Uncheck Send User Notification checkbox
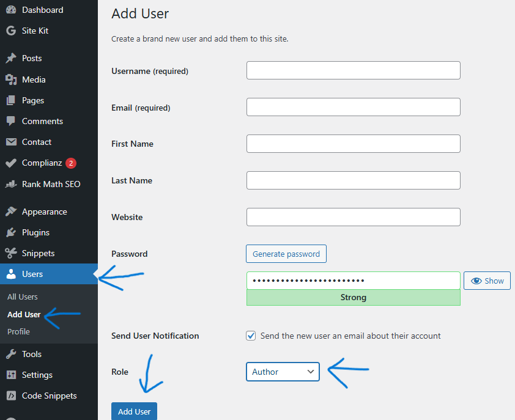Screen dimensions: 515x420 point(251,336)
